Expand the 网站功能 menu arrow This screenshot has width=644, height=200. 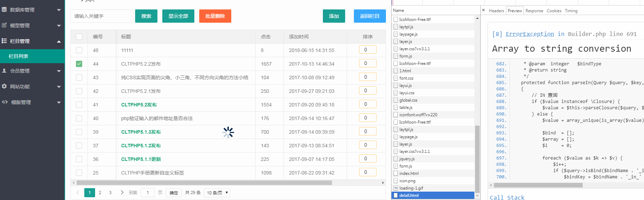[x=59, y=87]
